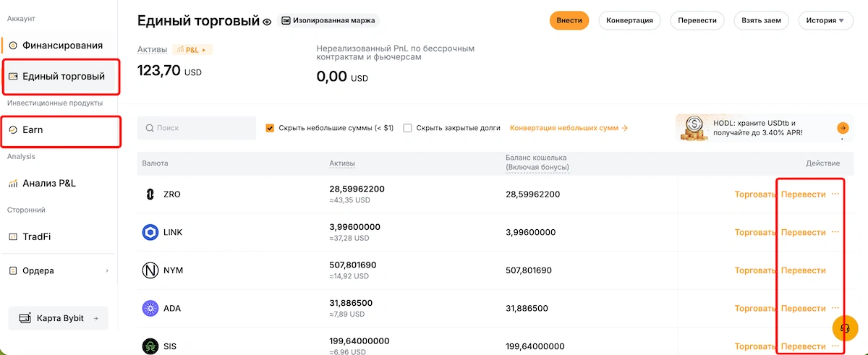Click LINK wallet balance 3,99600000

point(531,232)
